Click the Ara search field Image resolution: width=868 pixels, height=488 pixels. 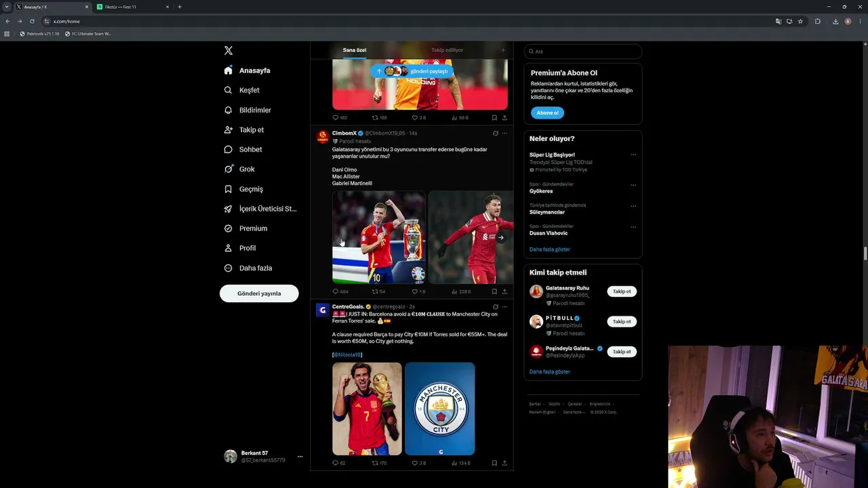(583, 52)
